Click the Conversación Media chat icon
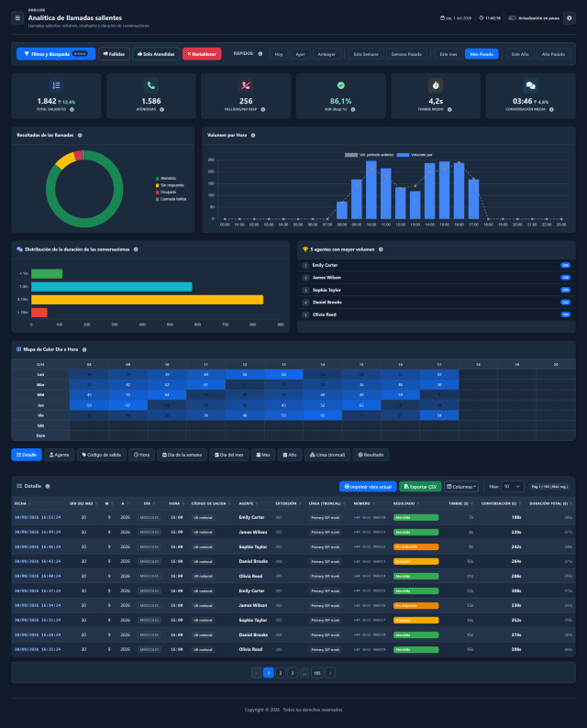The width and height of the screenshot is (587, 728). (x=530, y=85)
